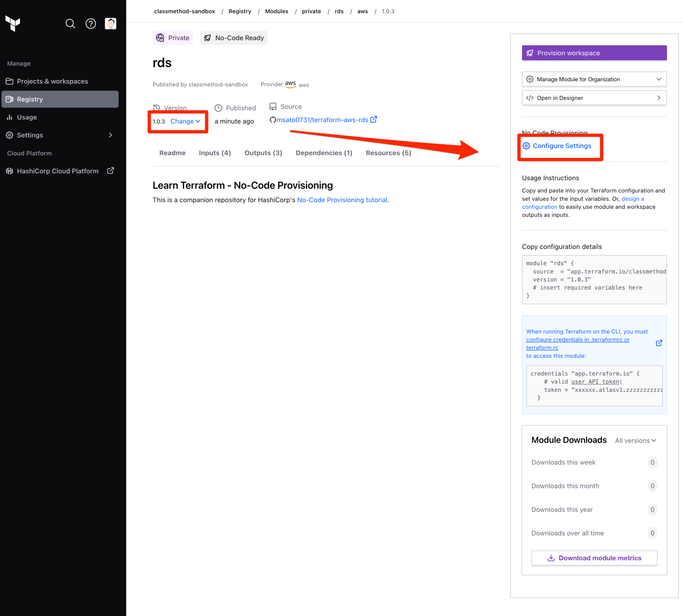Open Projects & workspaces from sidebar

coord(52,81)
